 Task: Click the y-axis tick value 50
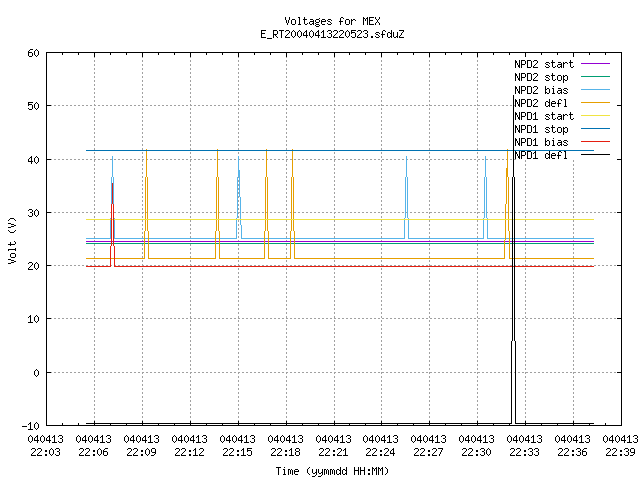33,106
